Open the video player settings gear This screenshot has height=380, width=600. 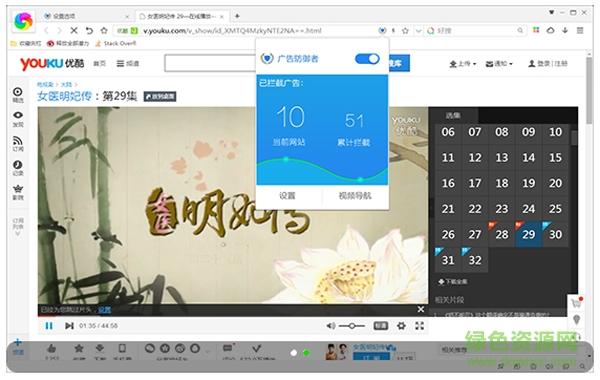401,326
